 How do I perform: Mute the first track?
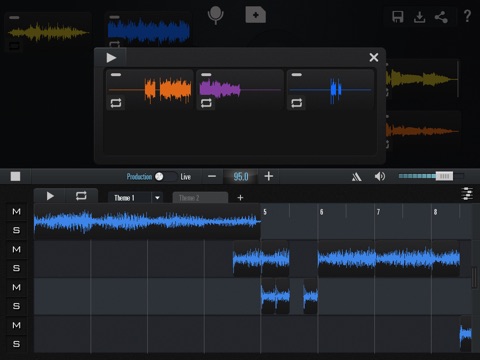click(16, 211)
